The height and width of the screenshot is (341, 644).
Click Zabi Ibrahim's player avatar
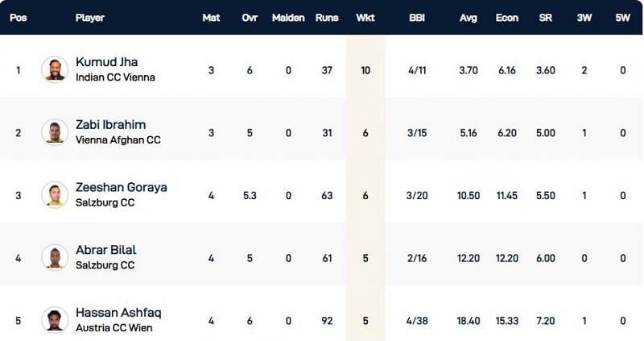coord(55,131)
